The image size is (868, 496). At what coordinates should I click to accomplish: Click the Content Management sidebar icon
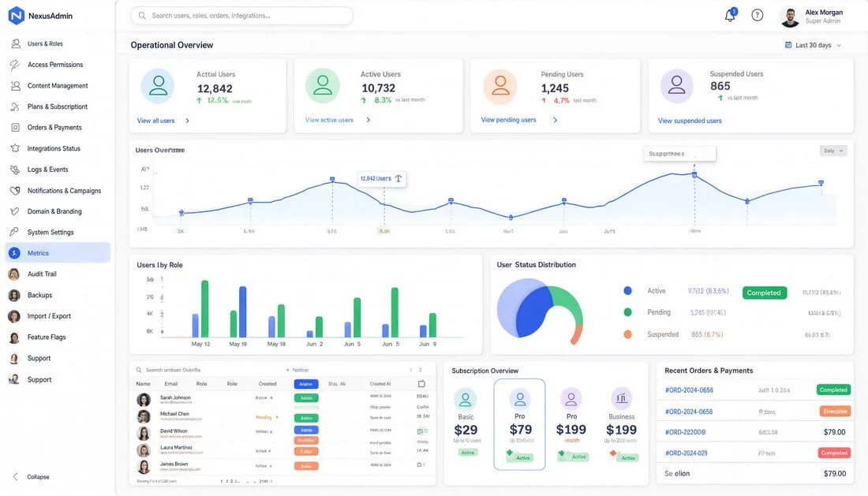[16, 86]
